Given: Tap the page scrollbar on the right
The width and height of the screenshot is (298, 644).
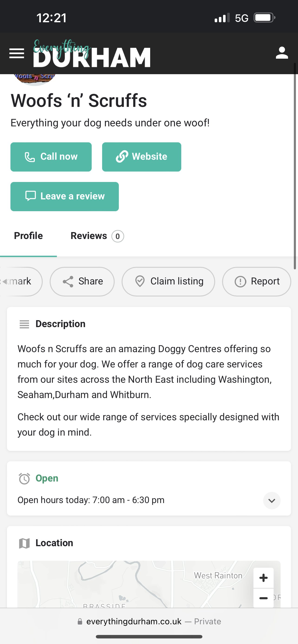Looking at the screenshot, I should tap(295, 165).
